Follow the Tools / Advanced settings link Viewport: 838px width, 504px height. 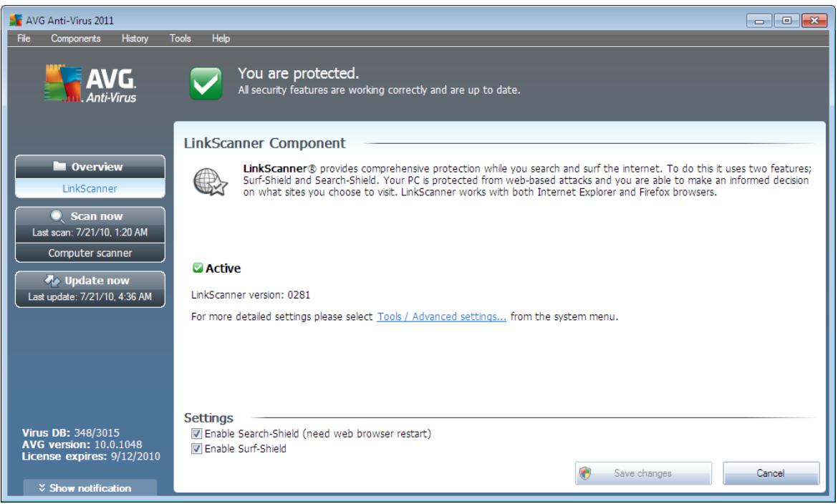[x=441, y=316]
